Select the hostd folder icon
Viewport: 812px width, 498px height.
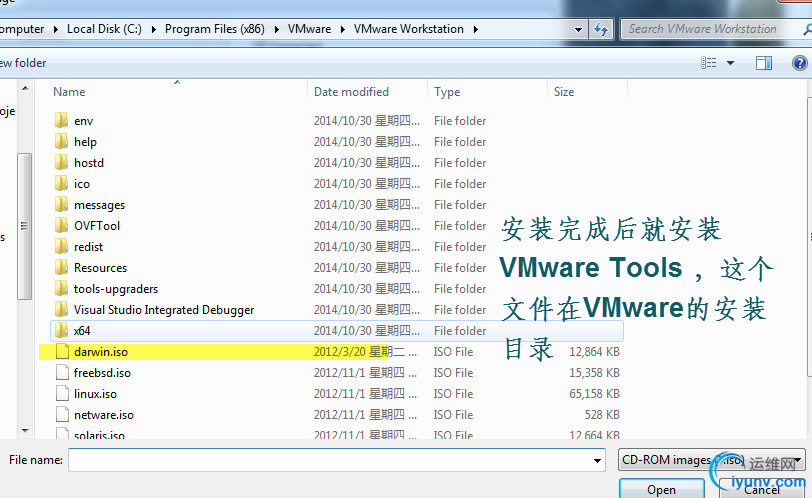pyautogui.click(x=61, y=163)
